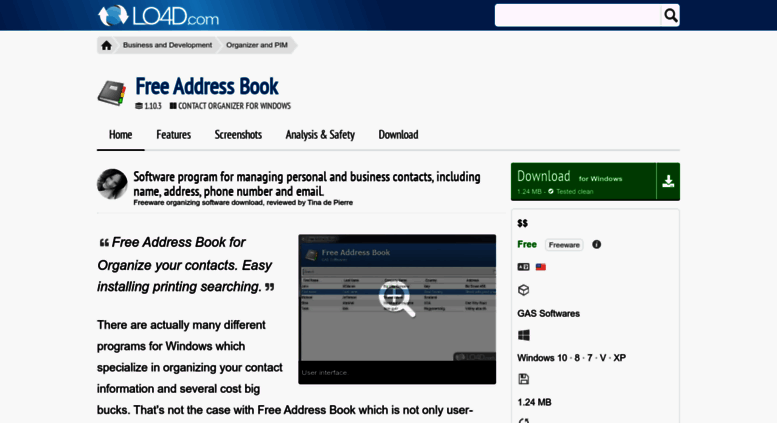Click the info circle next to Freeware
The height and width of the screenshot is (423, 777).
click(x=597, y=244)
